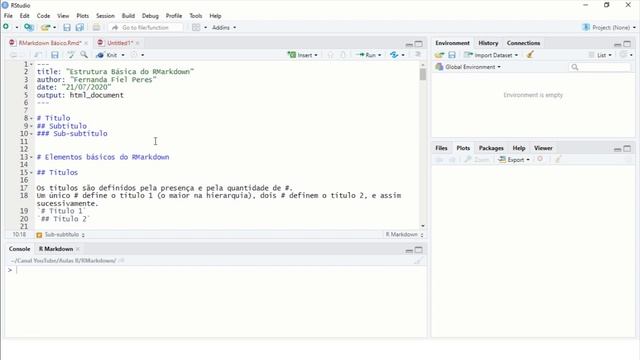The image size is (640, 360).
Task: Open the Addins dropdown
Action: coord(224,27)
